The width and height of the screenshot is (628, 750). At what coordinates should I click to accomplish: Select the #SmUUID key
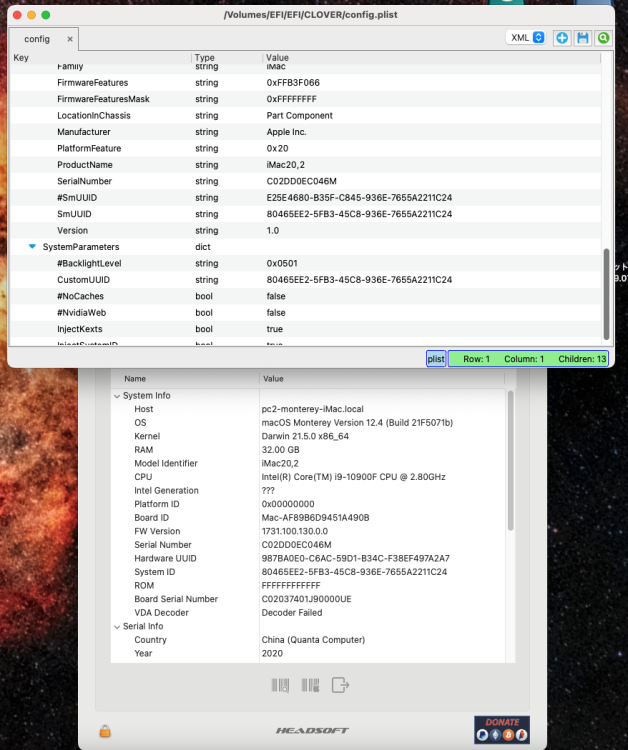(77, 198)
